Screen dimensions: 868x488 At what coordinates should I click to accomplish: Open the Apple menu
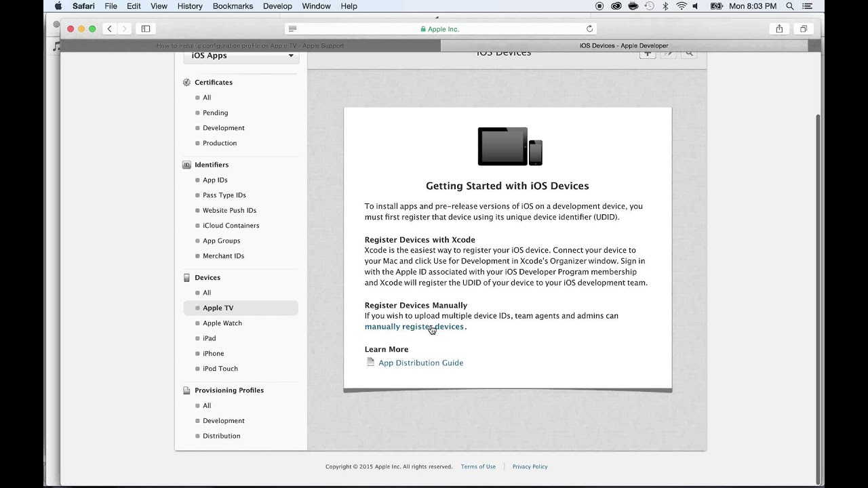(58, 6)
